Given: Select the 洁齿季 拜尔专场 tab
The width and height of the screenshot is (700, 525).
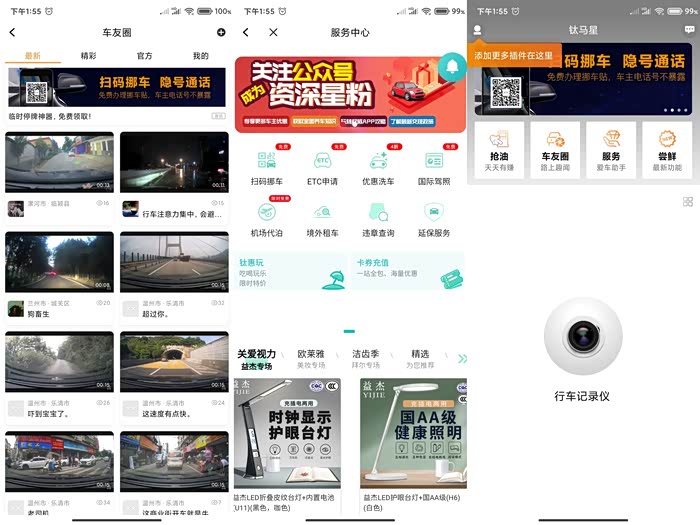Looking at the screenshot, I should [366, 359].
